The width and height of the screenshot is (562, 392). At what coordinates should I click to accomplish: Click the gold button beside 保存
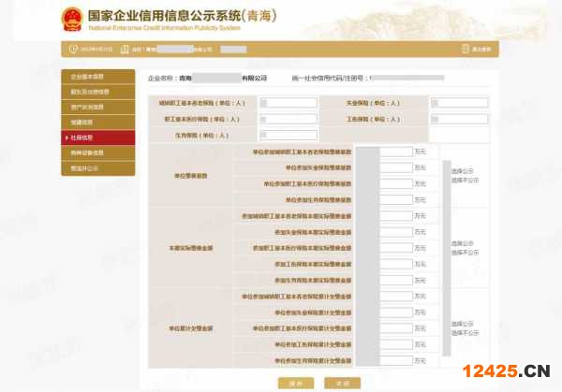(342, 384)
